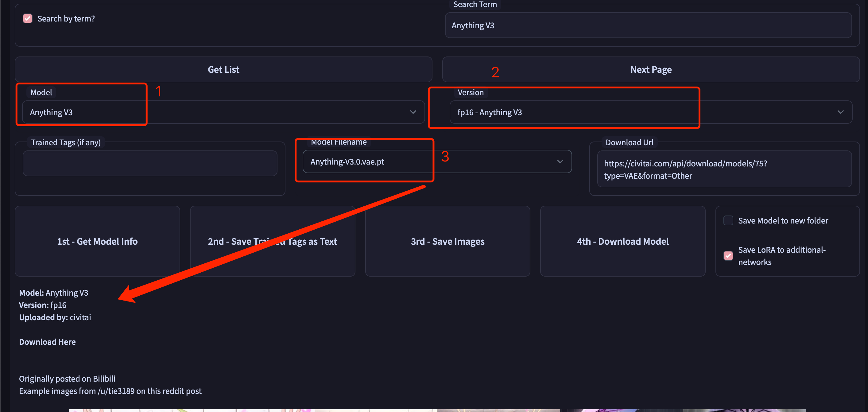Uncheck the Search by term checkbox
The height and width of the screenshot is (412, 868).
28,18
